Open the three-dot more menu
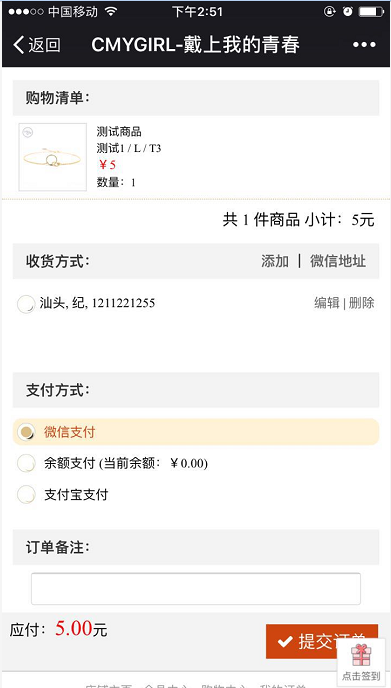391x688 pixels. [x=364, y=45]
